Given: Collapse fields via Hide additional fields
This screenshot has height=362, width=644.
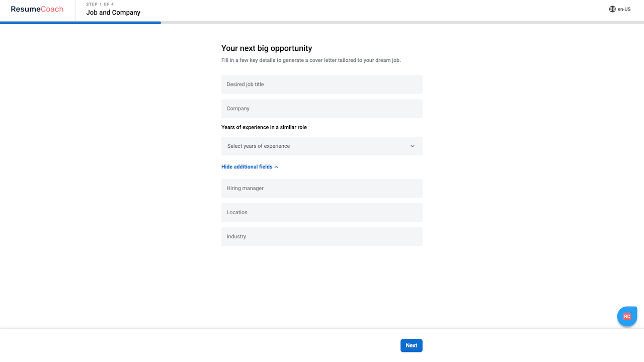Looking at the screenshot, I should pyautogui.click(x=247, y=167).
